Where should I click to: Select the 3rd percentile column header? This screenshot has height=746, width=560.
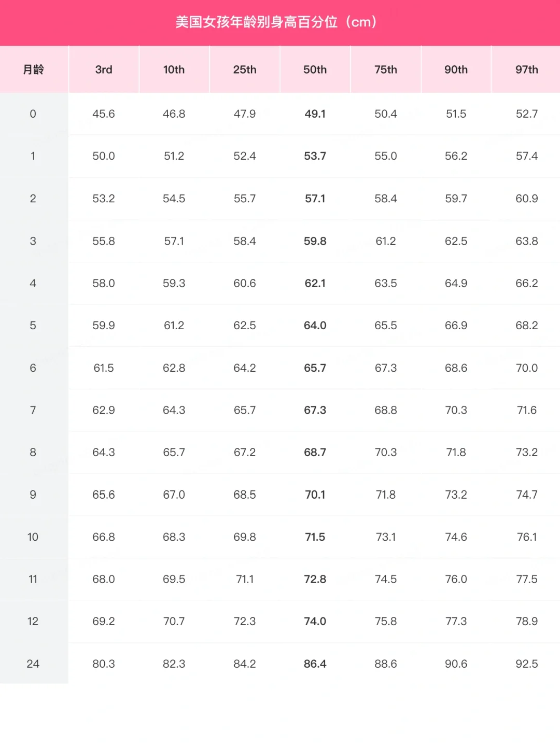tap(104, 69)
